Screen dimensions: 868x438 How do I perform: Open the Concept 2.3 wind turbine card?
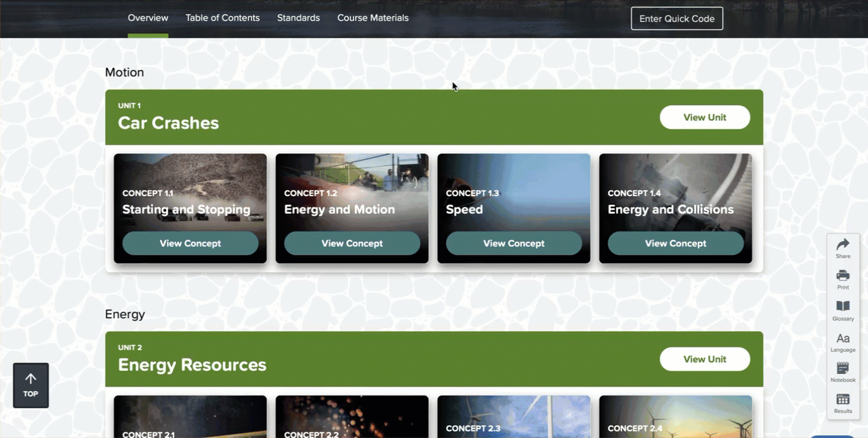514,416
